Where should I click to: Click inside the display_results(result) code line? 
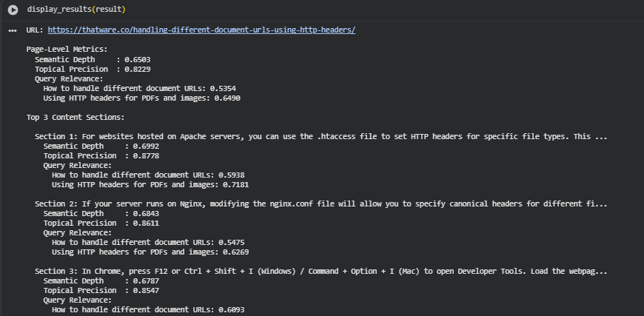76,10
